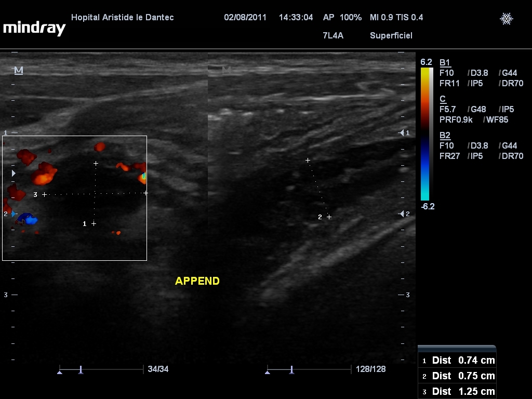Click color frequency F5.7 value
Image resolution: width=532 pixels, height=399 pixels.
point(447,109)
